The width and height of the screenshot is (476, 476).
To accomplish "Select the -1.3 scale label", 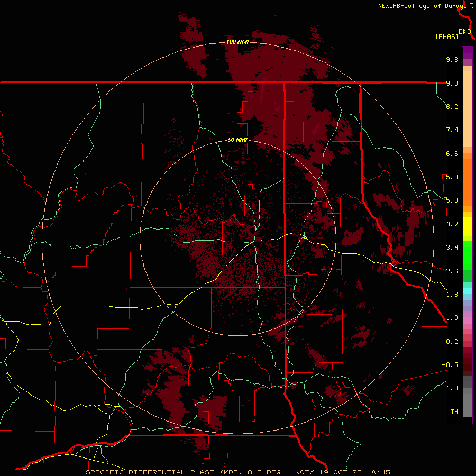I will [450, 388].
